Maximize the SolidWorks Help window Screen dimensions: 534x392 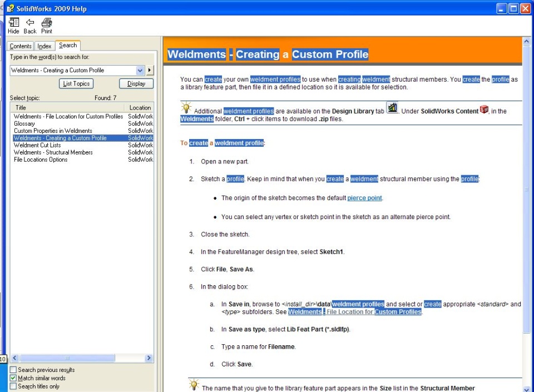513,8
